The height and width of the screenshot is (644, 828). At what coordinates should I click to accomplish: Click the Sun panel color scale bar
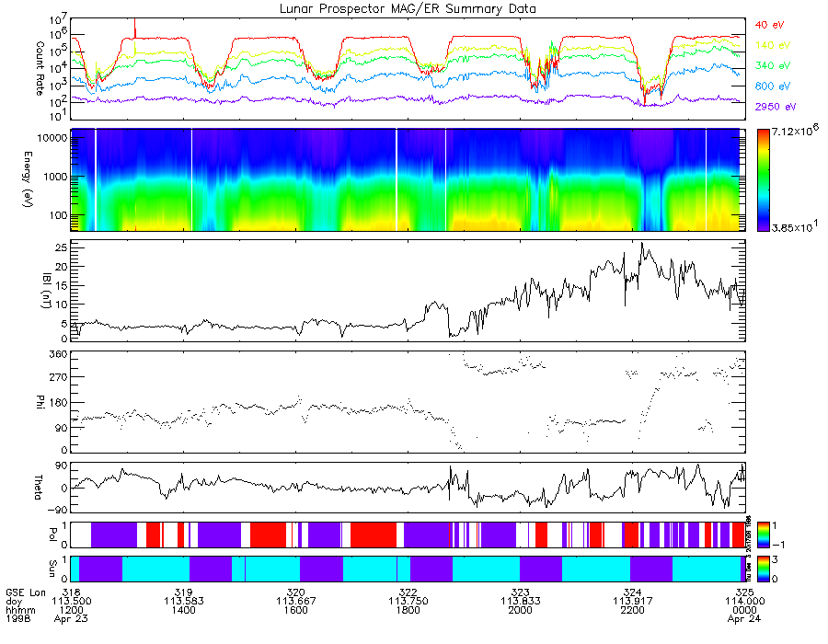coord(763,568)
